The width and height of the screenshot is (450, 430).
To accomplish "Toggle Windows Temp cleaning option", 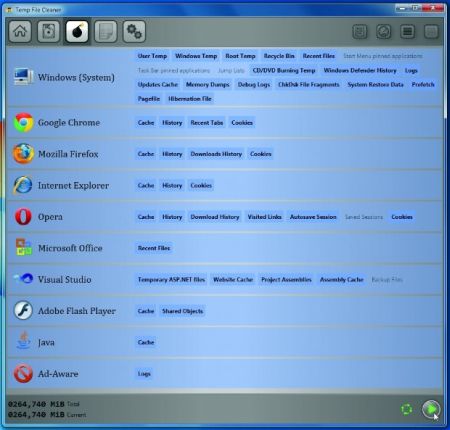I will point(196,56).
